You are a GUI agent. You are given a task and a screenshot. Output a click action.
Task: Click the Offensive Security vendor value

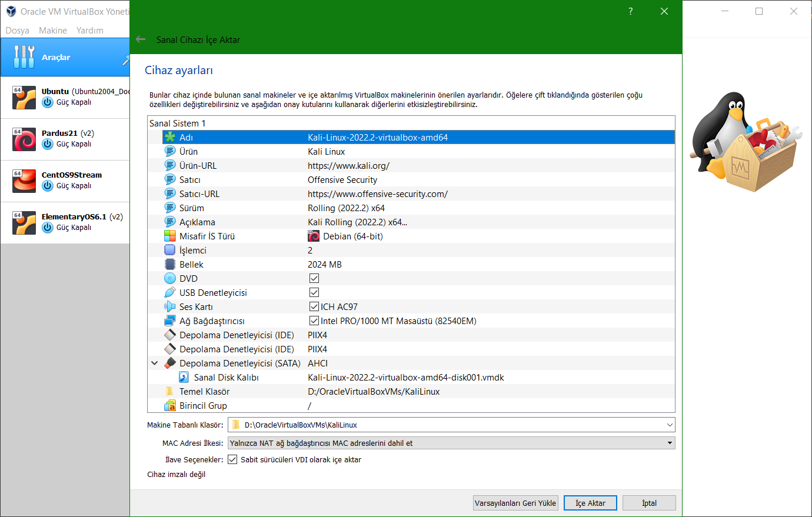click(342, 179)
